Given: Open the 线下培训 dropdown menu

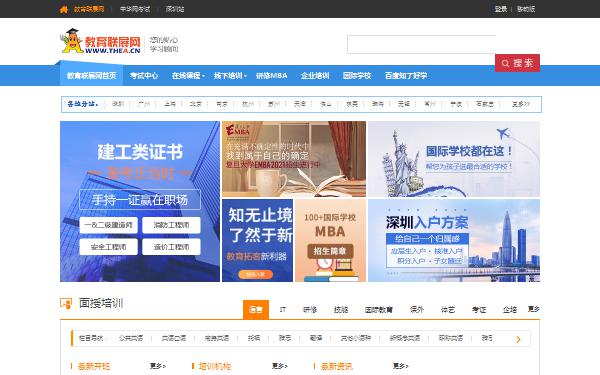Looking at the screenshot, I should (x=230, y=76).
